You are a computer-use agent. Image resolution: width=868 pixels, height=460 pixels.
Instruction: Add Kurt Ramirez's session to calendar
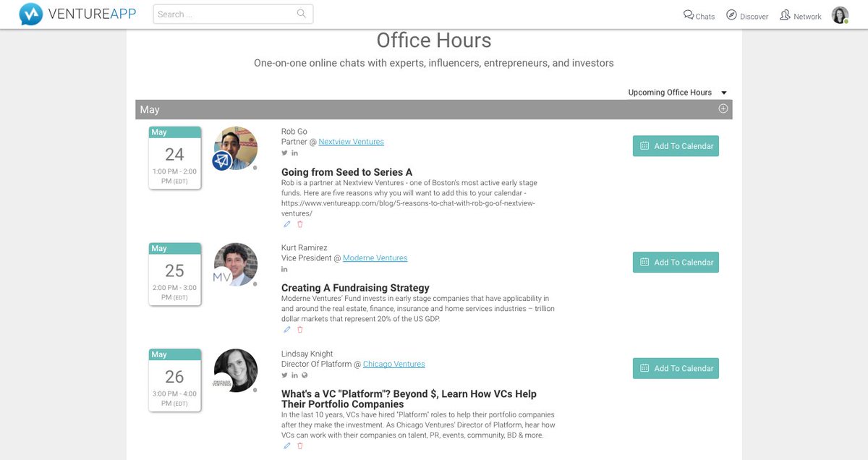pyautogui.click(x=676, y=263)
